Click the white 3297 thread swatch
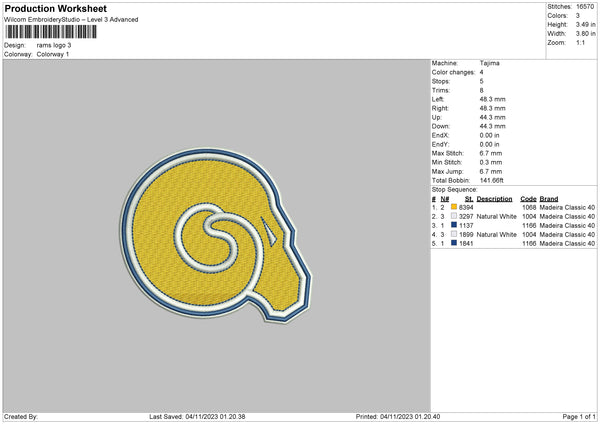 tap(455, 216)
